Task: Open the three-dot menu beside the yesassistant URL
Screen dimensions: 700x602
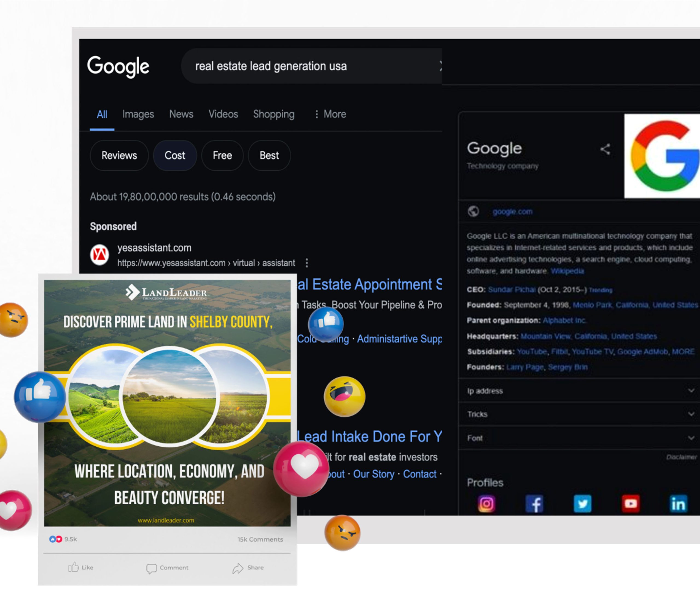Action: tap(307, 263)
